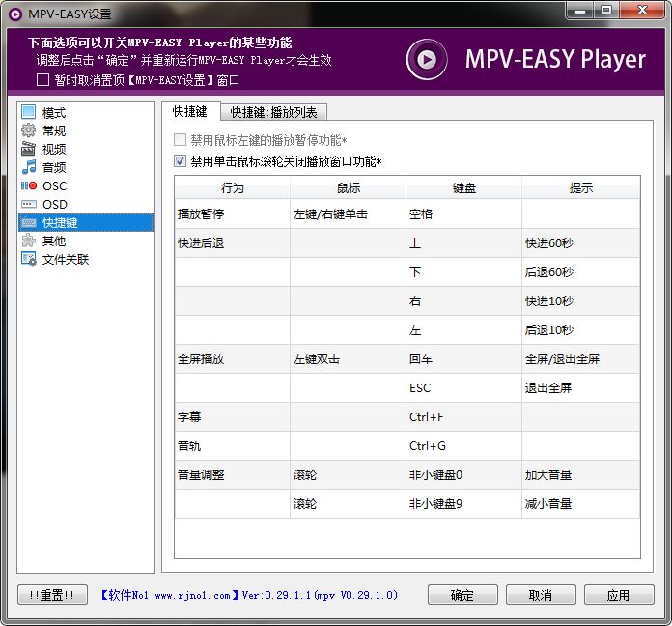Click the 非小键盘9 cell
This screenshot has width=672, height=626.
coord(464,504)
